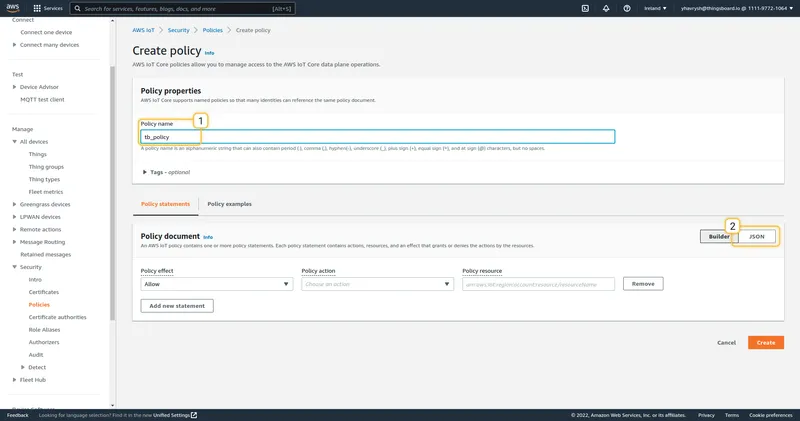Open Retained messages

click(45, 255)
